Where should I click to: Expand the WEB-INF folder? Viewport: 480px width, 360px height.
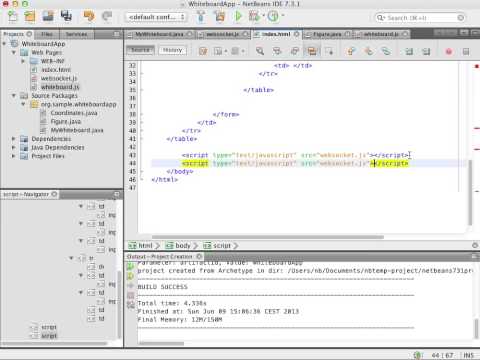click(x=23, y=61)
